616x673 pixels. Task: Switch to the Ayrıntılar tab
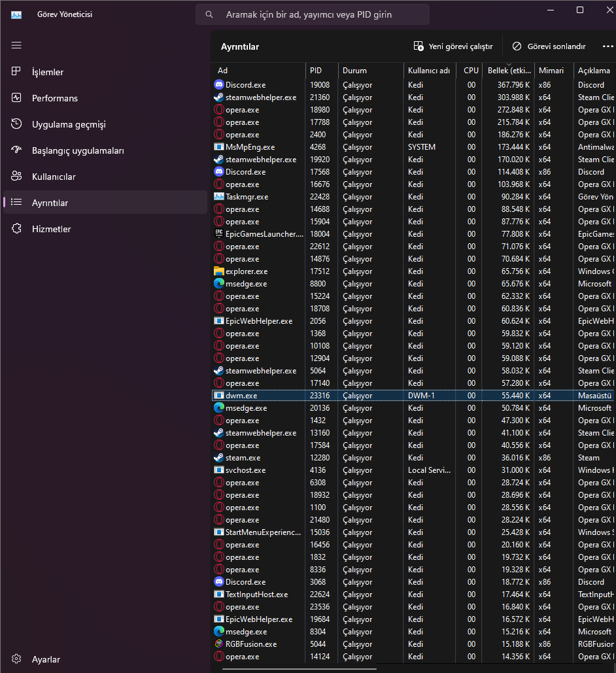(x=105, y=203)
